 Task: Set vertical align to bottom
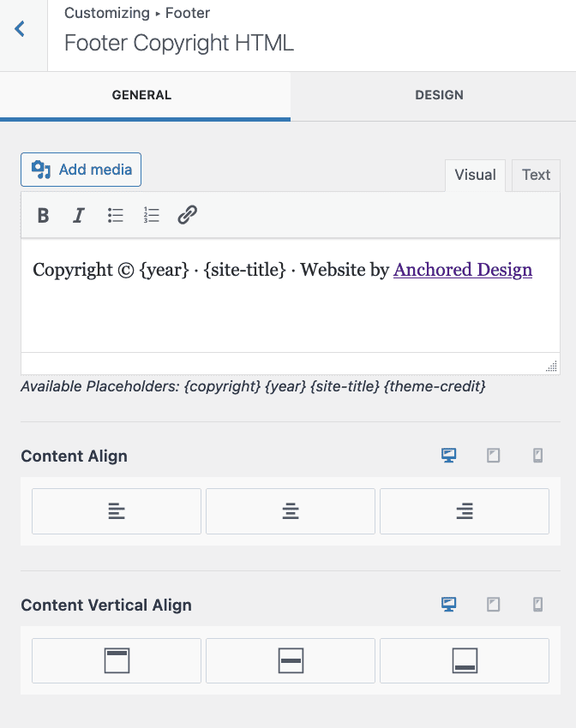click(465, 660)
